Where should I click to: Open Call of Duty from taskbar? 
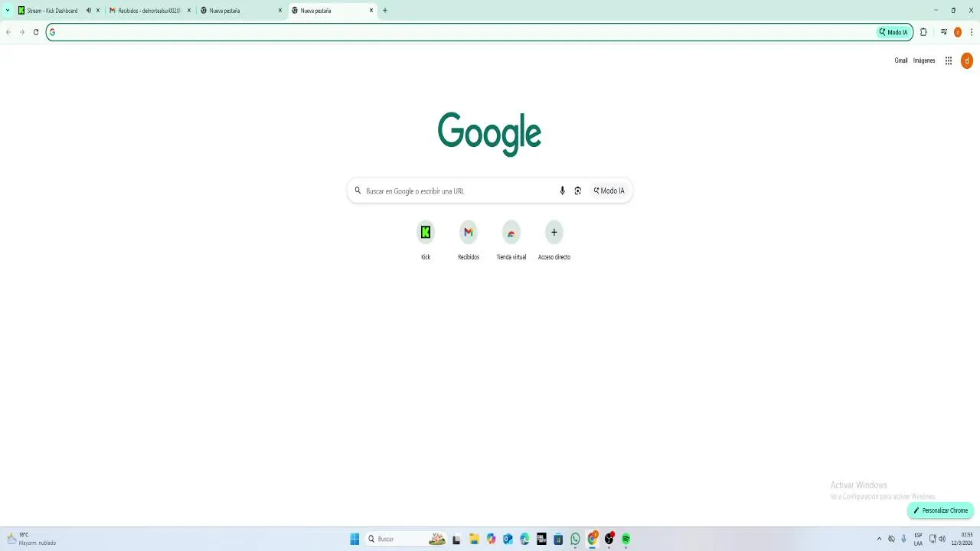541,539
